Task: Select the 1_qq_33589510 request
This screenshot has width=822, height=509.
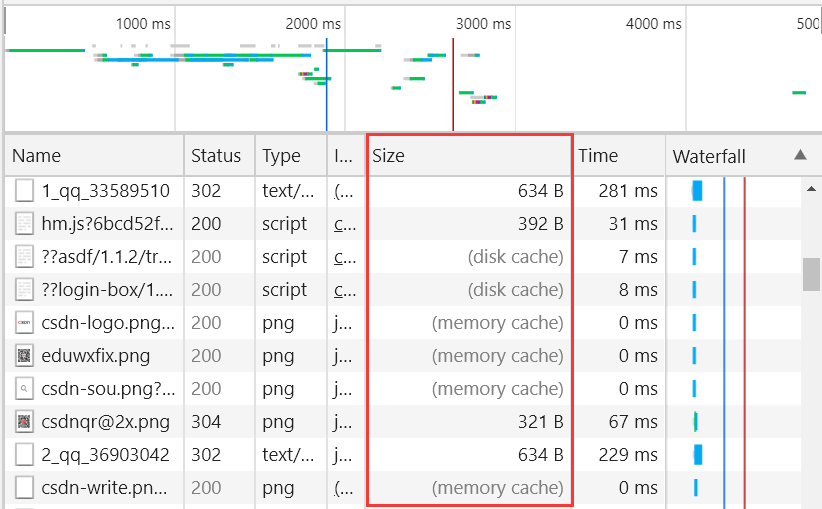Action: click(x=105, y=191)
